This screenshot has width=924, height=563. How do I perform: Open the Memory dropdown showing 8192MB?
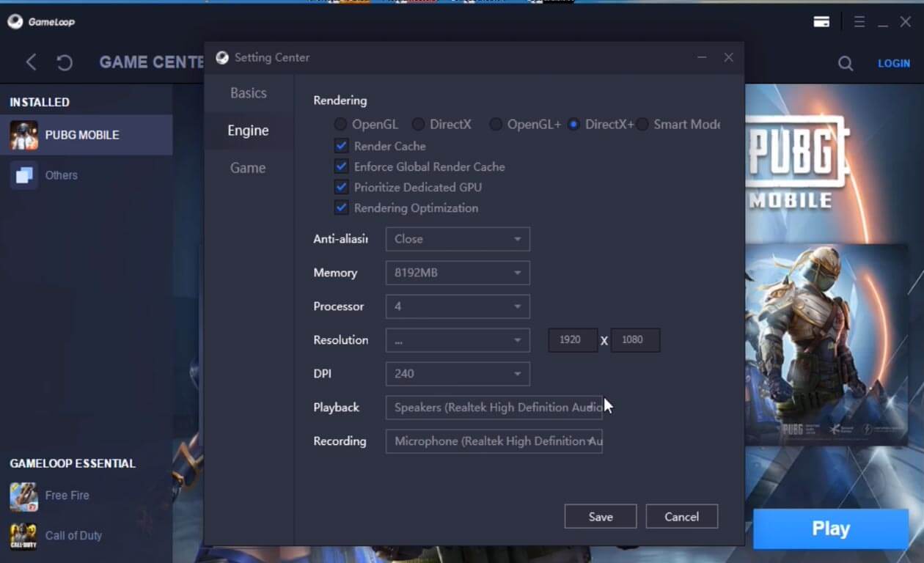point(458,273)
